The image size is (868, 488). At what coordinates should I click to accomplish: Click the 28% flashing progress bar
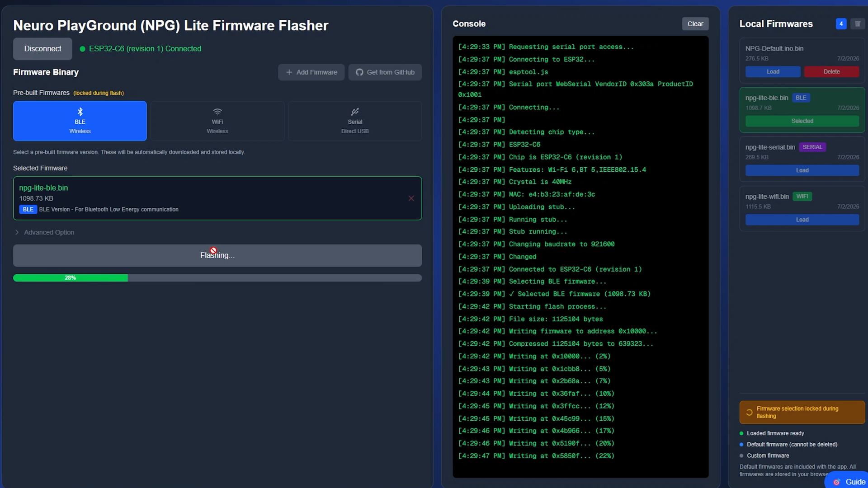217,278
